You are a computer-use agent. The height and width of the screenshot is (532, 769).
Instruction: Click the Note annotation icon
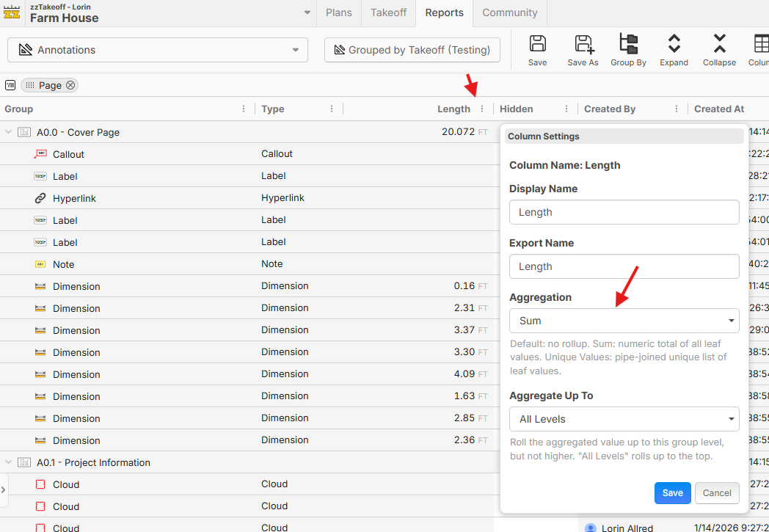(40, 264)
